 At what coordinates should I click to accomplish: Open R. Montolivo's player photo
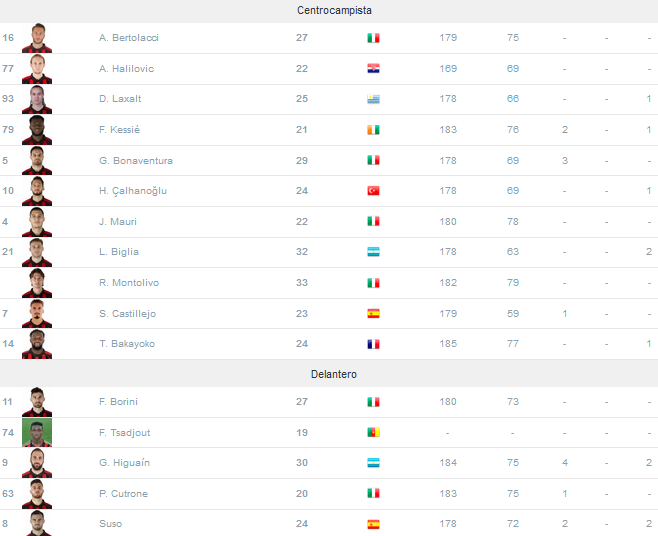pyautogui.click(x=37, y=283)
